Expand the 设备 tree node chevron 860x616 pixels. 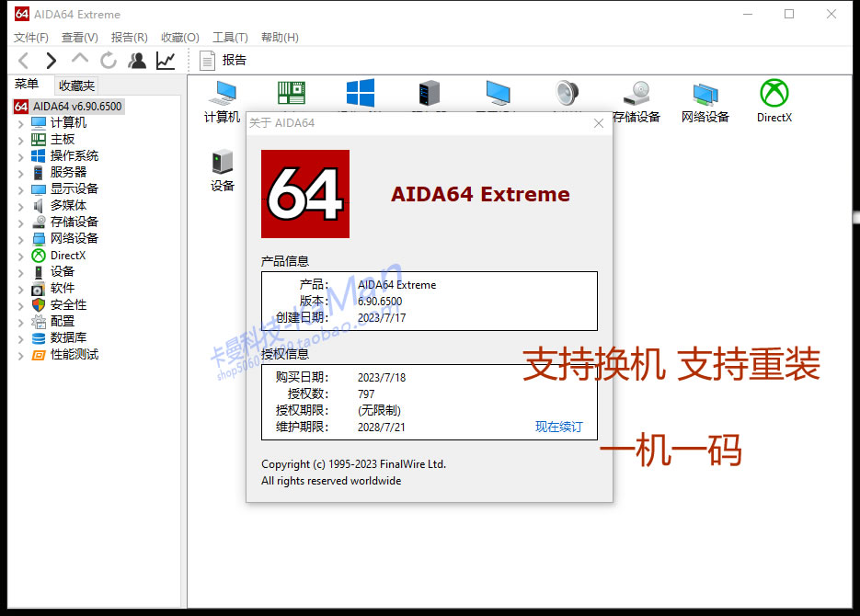click(x=21, y=273)
